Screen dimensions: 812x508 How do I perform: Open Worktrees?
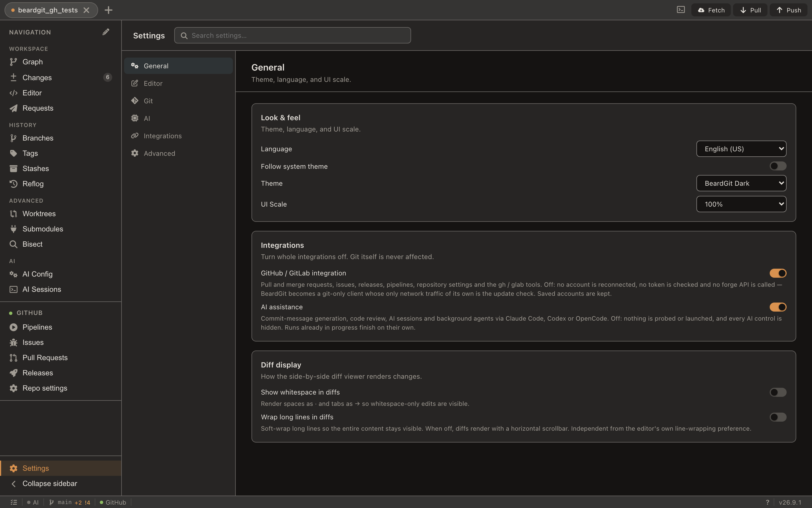(x=61, y=214)
